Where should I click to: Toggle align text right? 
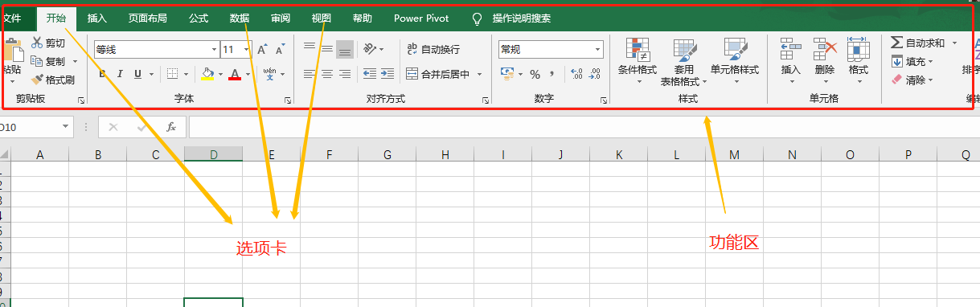[345, 74]
